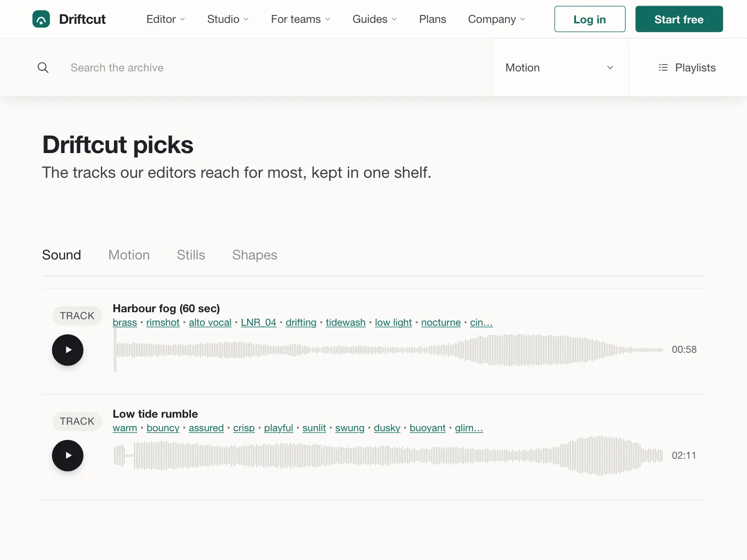This screenshot has width=747, height=560.
Task: Click the 00:58 duration label
Action: coord(684,350)
